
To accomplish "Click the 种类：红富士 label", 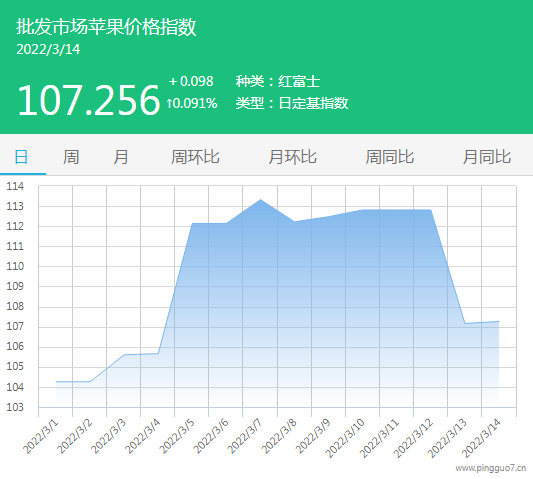I will pyautogui.click(x=278, y=81).
